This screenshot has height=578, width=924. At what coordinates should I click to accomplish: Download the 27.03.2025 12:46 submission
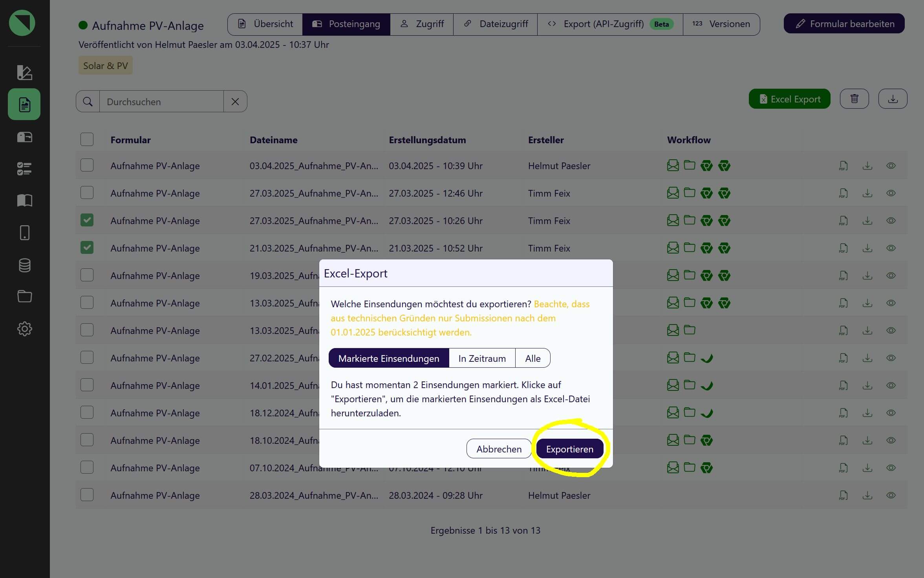[867, 193]
